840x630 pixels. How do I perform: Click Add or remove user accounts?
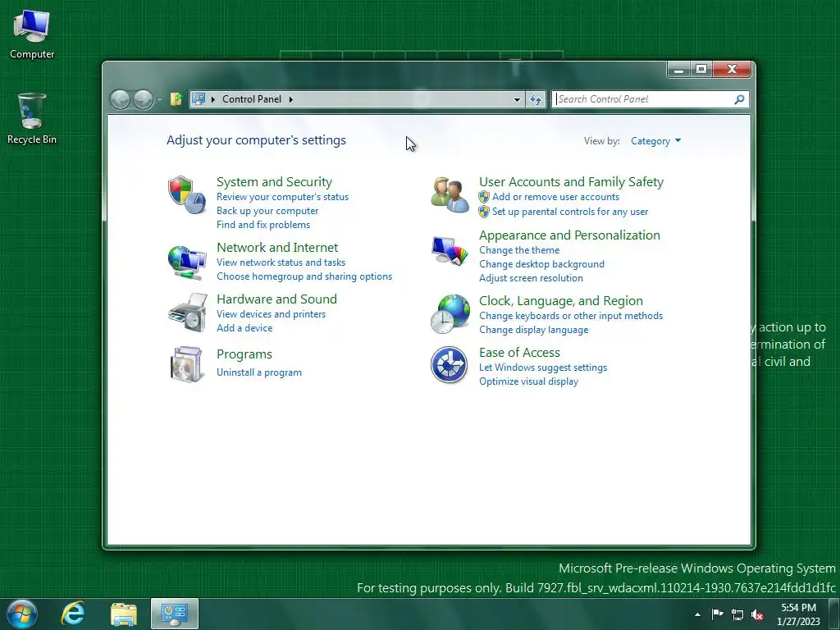click(555, 197)
